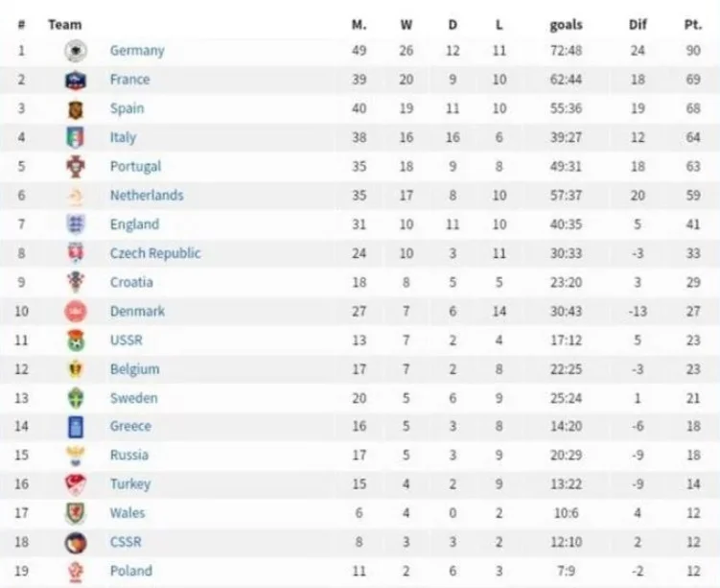Open the Czech Republic team link

point(155,253)
